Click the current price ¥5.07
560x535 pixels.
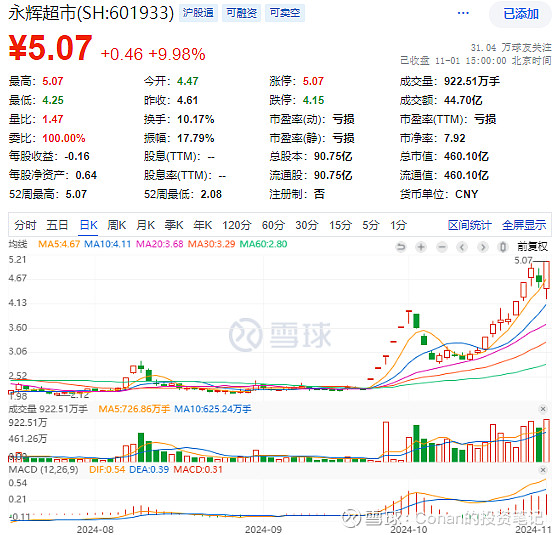[50, 48]
